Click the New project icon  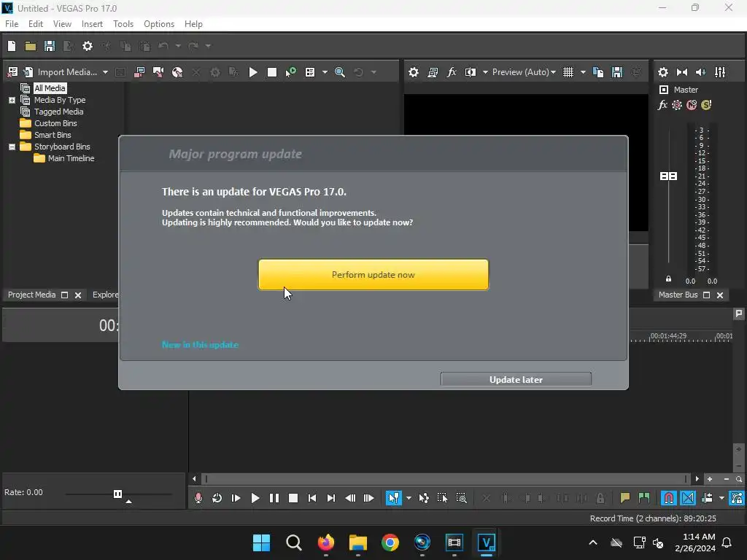12,46
